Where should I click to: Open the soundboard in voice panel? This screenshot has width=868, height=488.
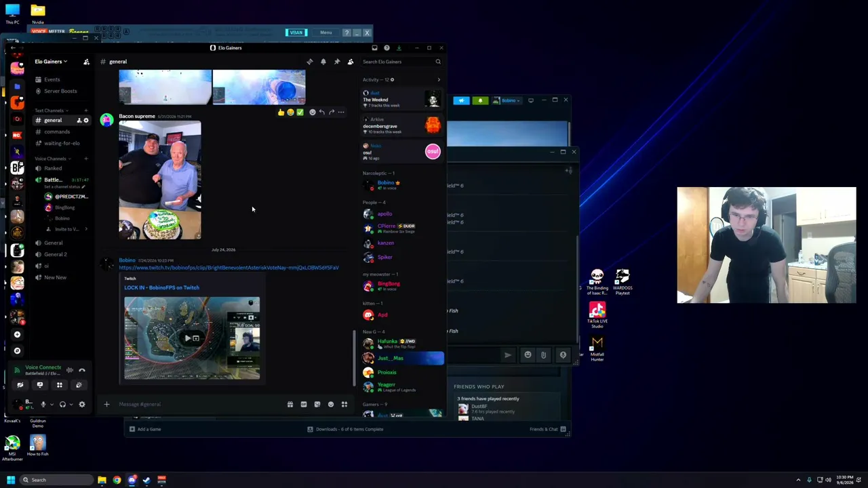(x=79, y=385)
